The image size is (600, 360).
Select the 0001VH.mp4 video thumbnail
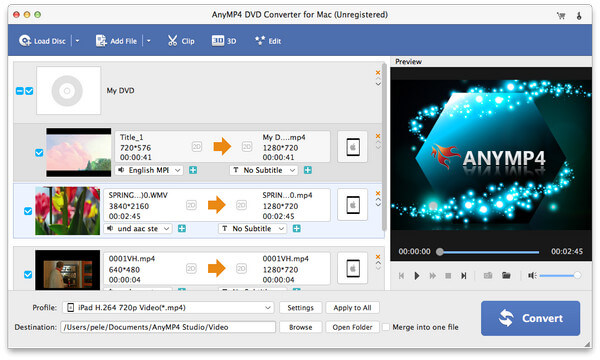67,270
